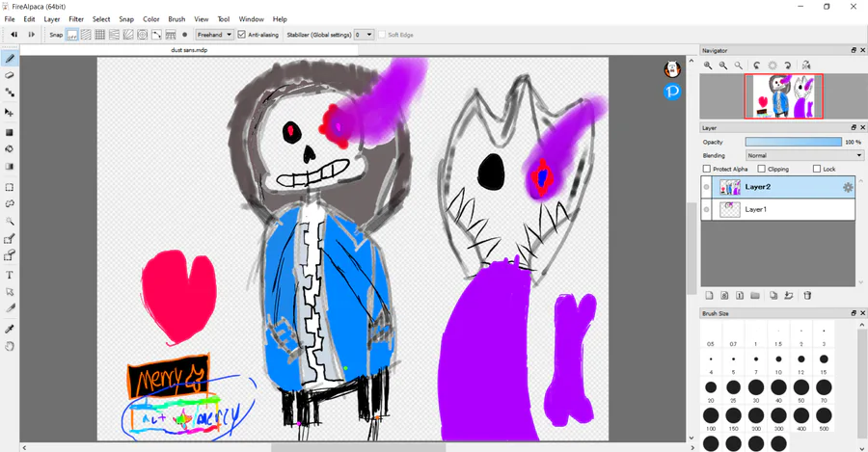Viewport: 868px width, 452px height.
Task: Select the Bucket fill tool
Action: tap(10, 148)
